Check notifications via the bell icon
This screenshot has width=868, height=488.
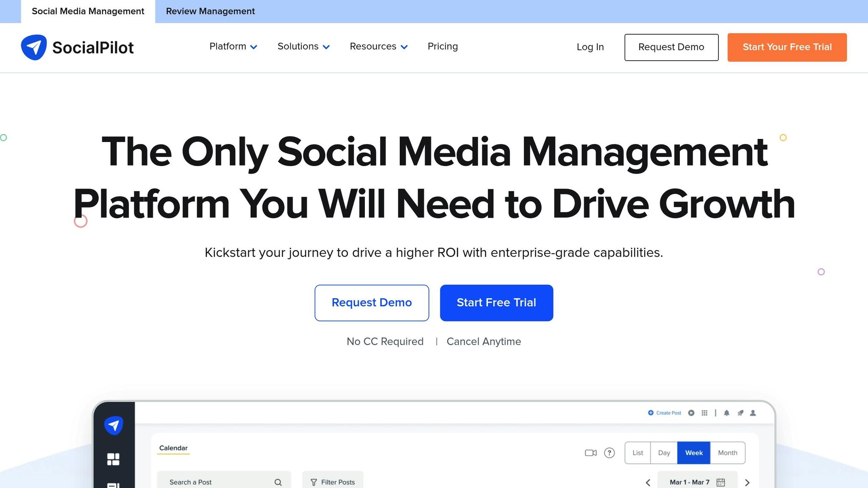[726, 413]
